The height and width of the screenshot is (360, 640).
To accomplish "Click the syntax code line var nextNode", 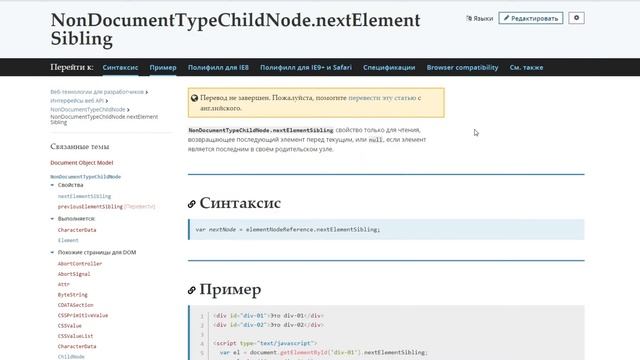I will (x=288, y=229).
